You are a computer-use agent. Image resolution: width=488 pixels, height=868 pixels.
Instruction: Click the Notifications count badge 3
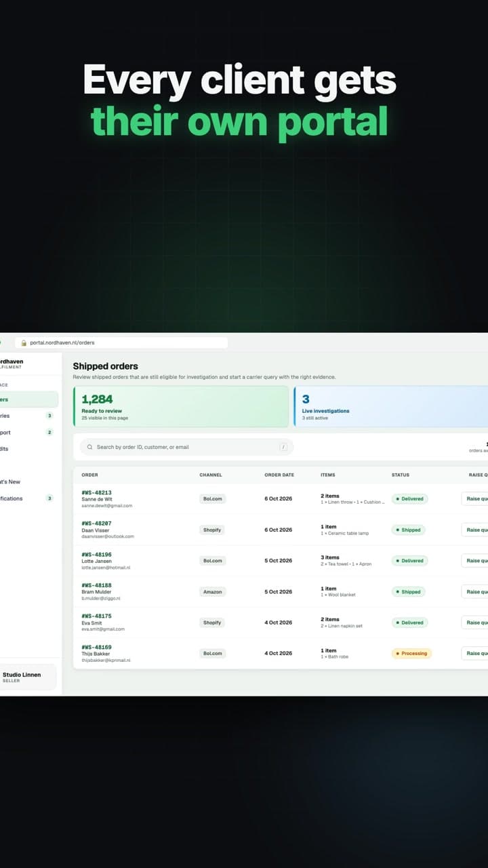tap(49, 498)
